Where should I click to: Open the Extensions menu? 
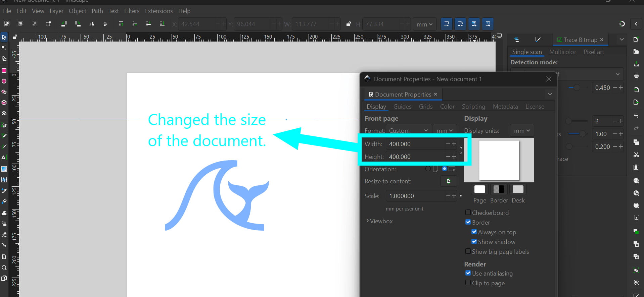159,11
